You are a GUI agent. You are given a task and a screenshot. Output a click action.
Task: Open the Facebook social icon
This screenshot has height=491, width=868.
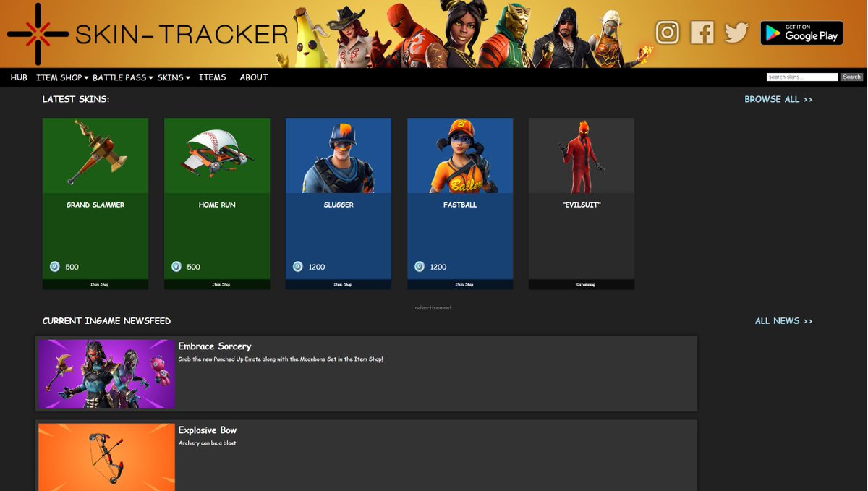[702, 33]
